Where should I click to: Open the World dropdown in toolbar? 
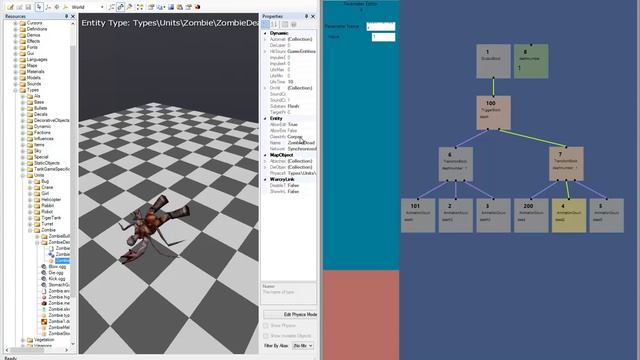pyautogui.click(x=102, y=7)
